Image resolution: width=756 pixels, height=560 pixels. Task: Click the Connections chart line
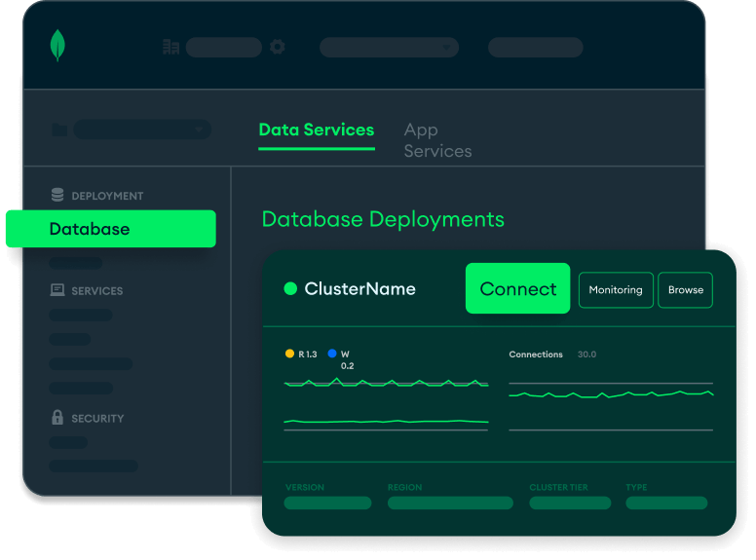(611, 394)
